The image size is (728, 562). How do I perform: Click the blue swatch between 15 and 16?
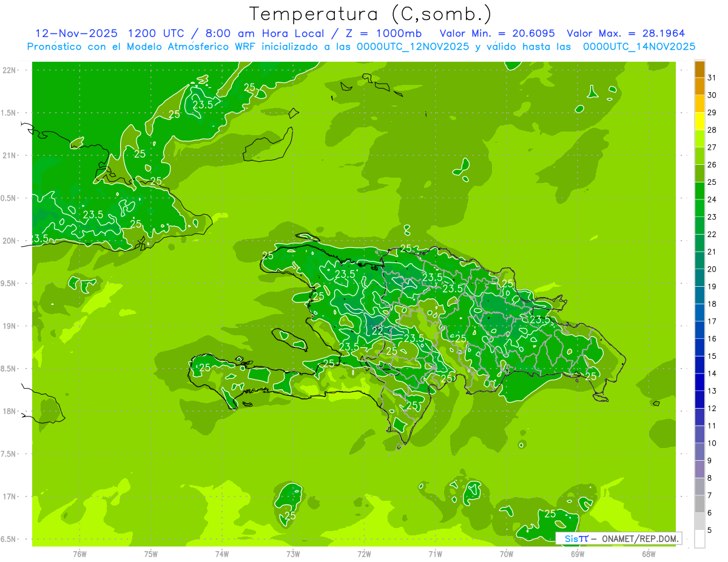[x=699, y=347]
